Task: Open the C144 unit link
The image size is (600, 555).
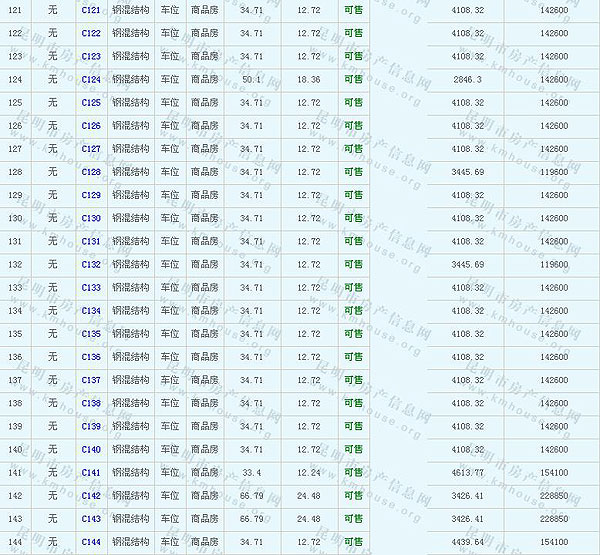Action: [91, 541]
